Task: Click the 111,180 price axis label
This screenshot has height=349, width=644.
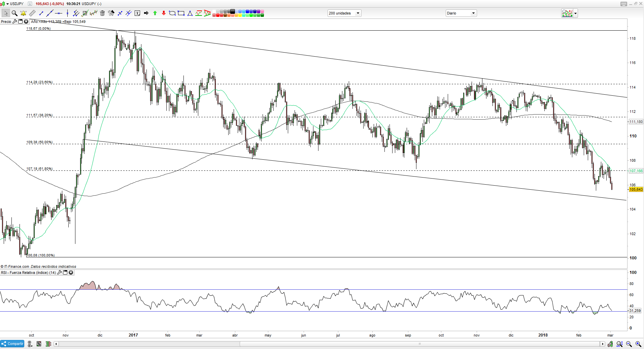Action: (636, 122)
